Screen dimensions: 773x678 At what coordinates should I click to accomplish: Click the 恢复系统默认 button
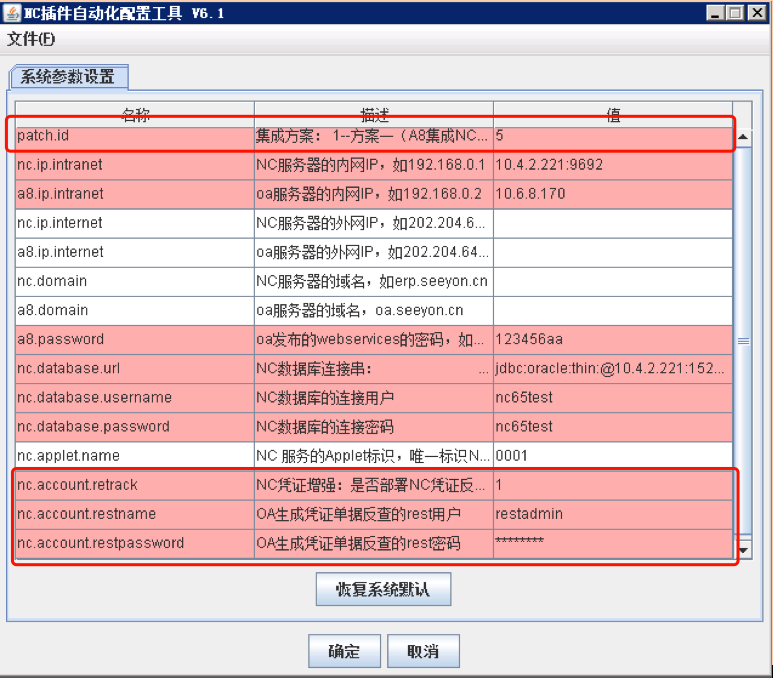coord(383,589)
